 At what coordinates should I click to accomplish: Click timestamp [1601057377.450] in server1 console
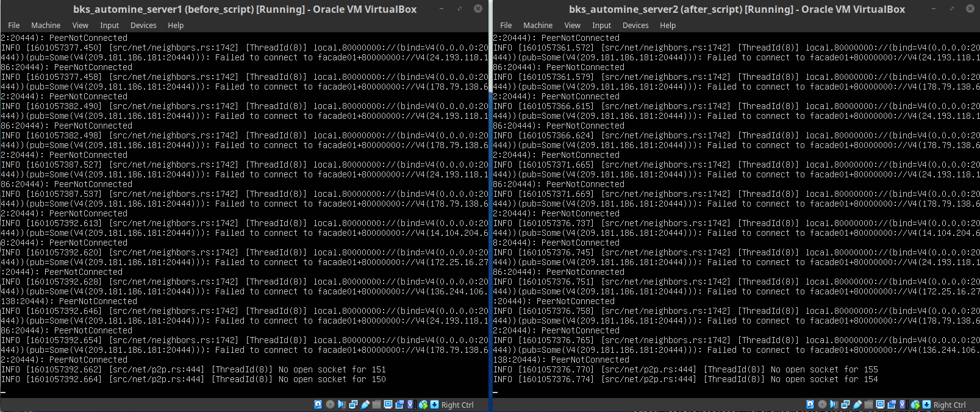[x=64, y=48]
